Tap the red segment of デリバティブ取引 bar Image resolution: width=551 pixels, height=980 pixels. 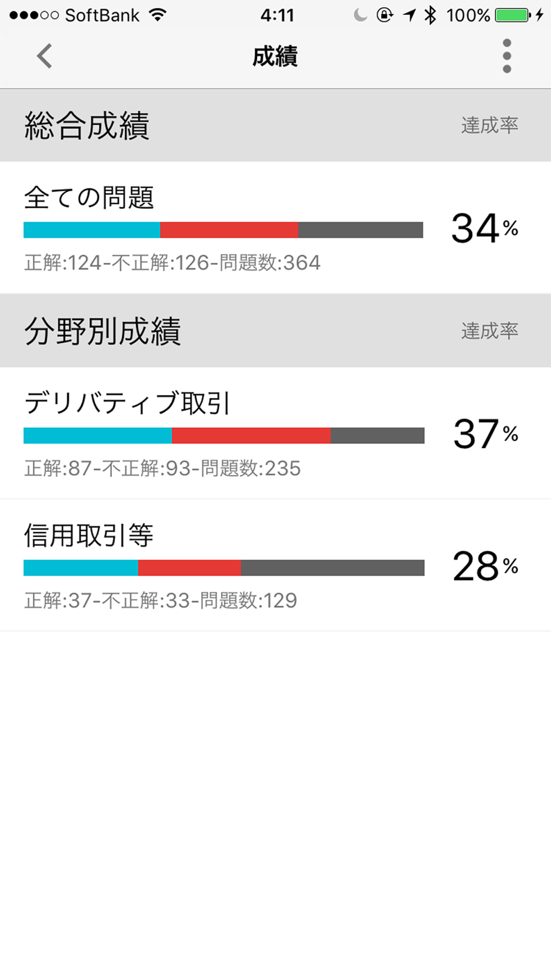251,435
